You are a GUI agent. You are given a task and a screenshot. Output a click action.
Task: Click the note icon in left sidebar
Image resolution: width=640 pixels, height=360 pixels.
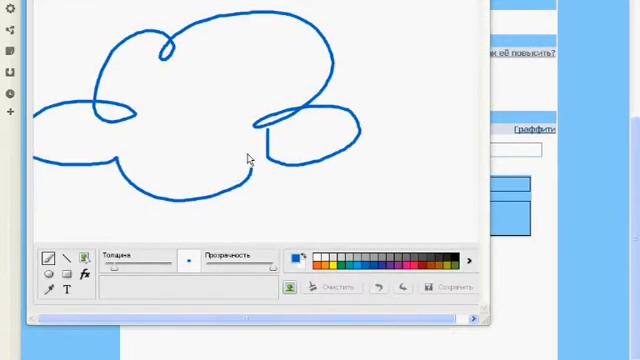pyautogui.click(x=10, y=51)
